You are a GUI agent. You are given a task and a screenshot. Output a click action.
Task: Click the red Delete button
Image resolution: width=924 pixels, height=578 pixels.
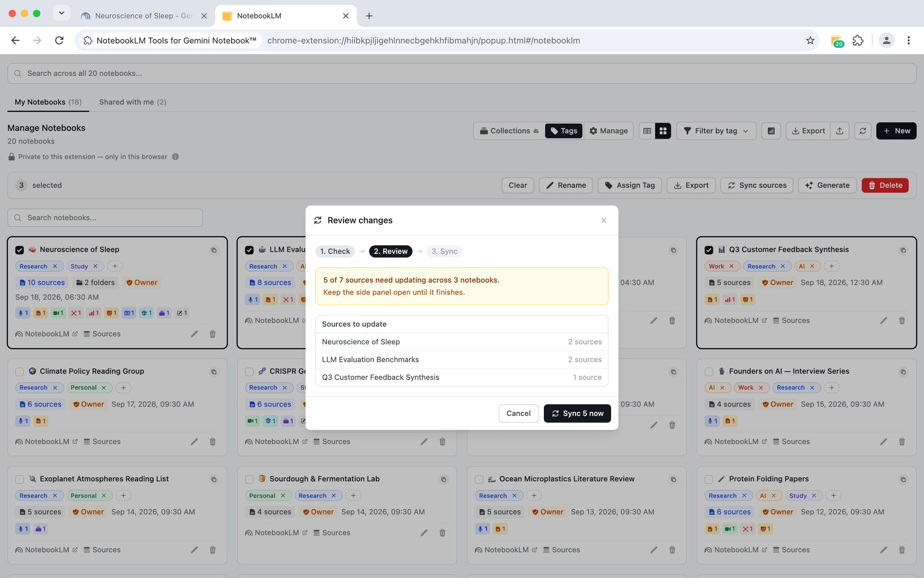pos(885,185)
